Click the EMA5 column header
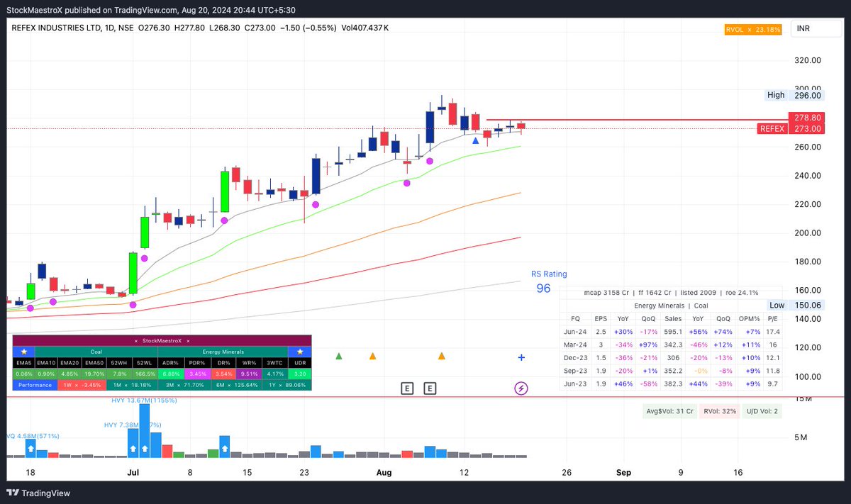 coord(23,362)
